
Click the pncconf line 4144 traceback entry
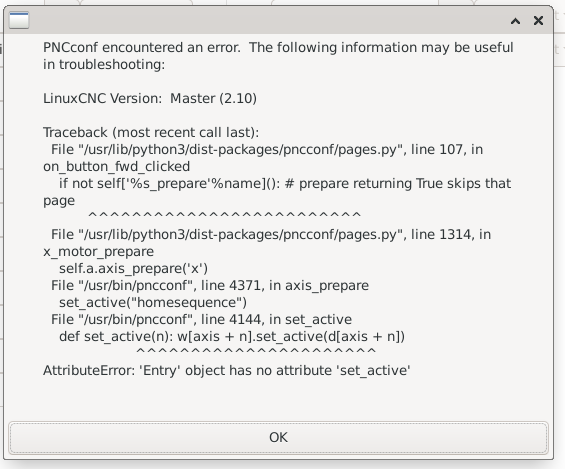[x=201, y=320]
